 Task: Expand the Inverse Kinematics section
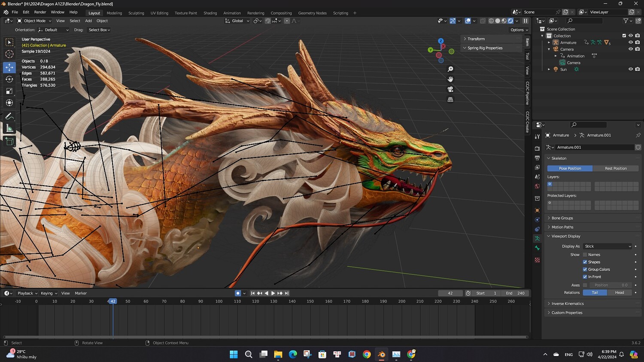tap(567, 304)
